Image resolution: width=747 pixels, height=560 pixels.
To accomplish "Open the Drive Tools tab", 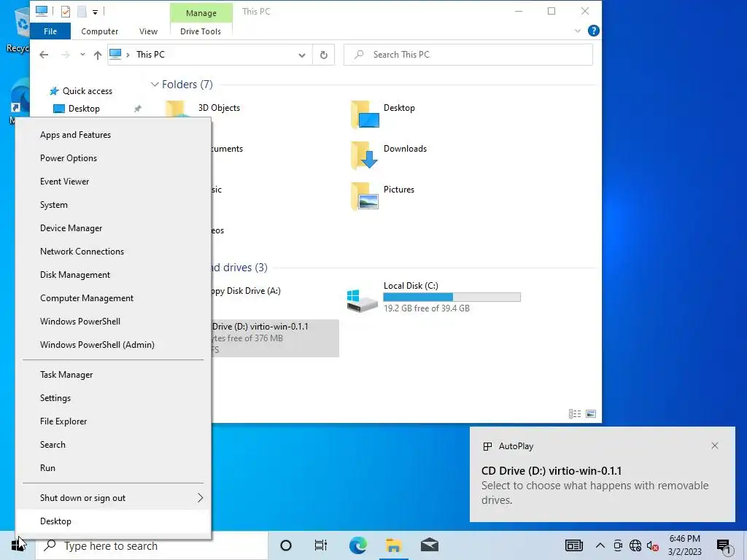I will 201,31.
